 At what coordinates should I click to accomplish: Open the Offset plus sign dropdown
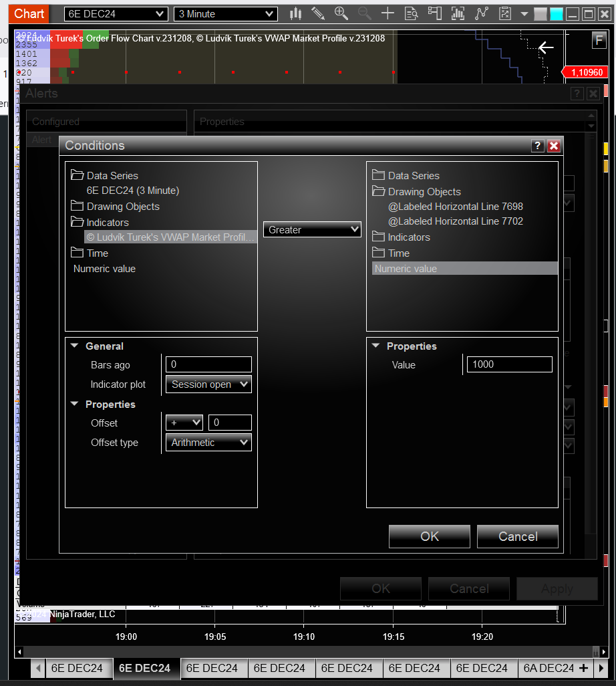pyautogui.click(x=184, y=423)
